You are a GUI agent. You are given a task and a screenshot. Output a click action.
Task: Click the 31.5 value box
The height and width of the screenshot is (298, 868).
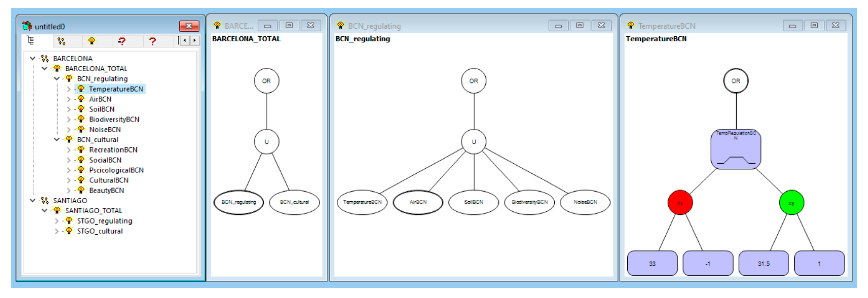point(763,264)
